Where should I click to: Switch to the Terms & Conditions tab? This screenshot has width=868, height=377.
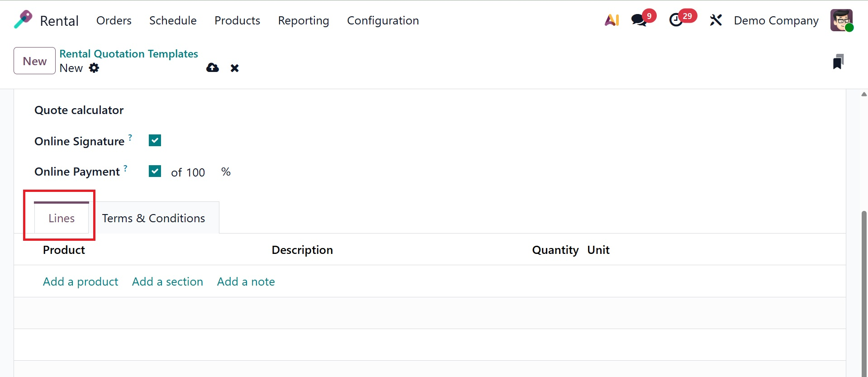pyautogui.click(x=153, y=218)
